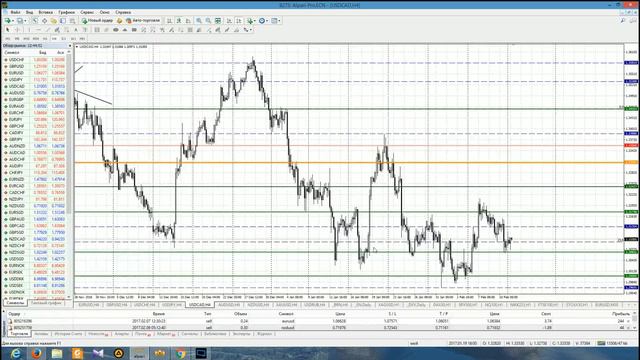Open Chrome from the taskbar
Screen dimensions: 640x360
pyautogui.click(x=180, y=353)
